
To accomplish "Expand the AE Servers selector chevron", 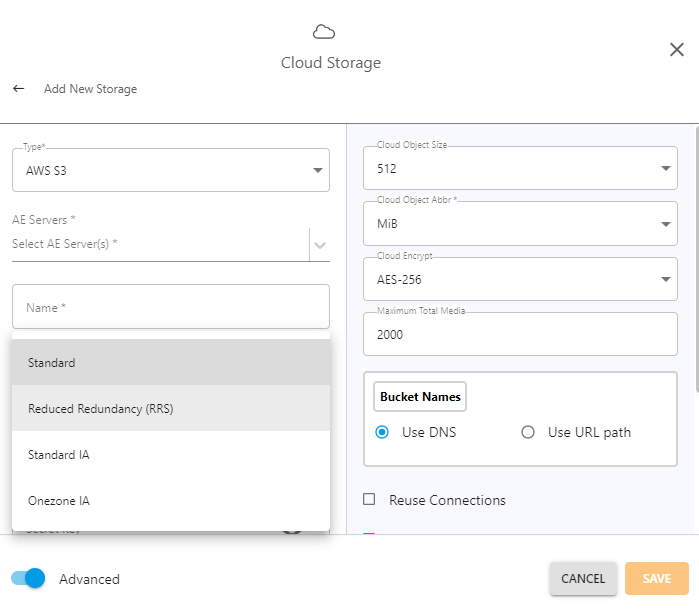I will tap(319, 244).
